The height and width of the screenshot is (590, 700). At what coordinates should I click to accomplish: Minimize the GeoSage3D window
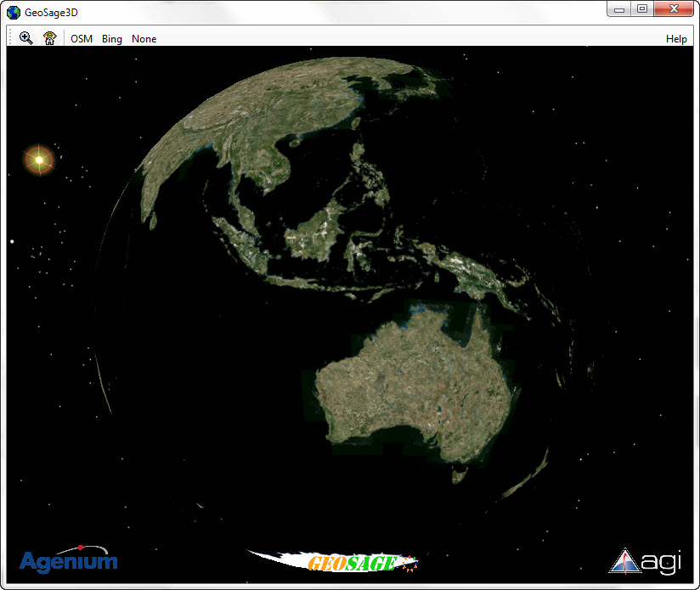point(618,9)
